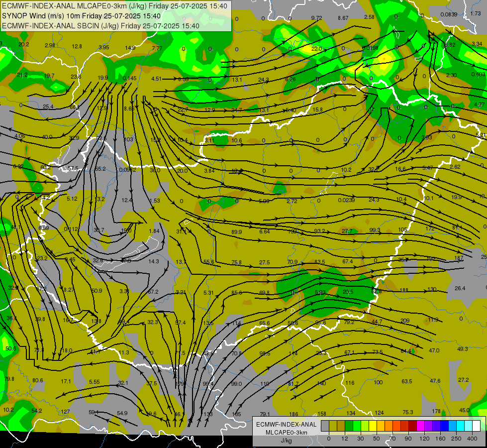This screenshot has width=487, height=448.
Task: Click the legend scale label '120'
Action: pos(424,439)
